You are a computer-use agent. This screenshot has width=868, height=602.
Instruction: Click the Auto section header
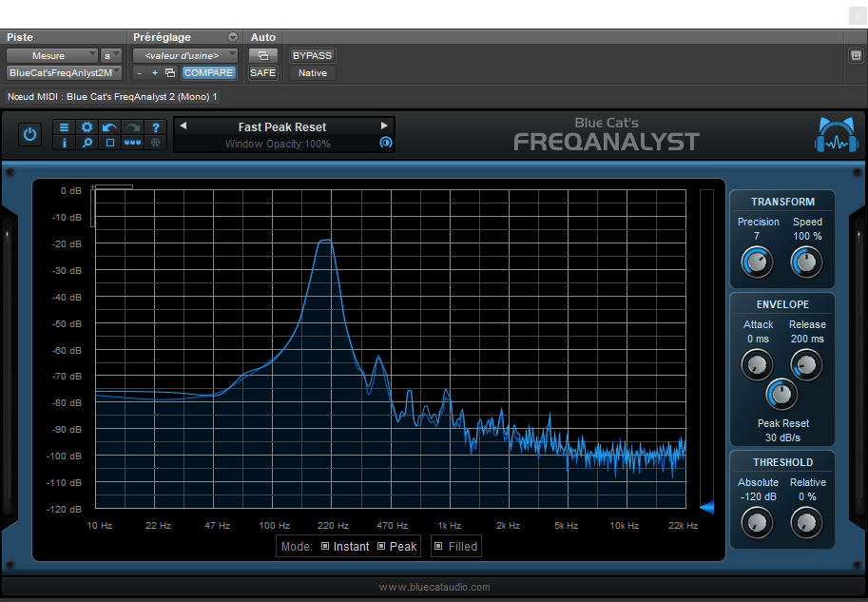coord(263,37)
